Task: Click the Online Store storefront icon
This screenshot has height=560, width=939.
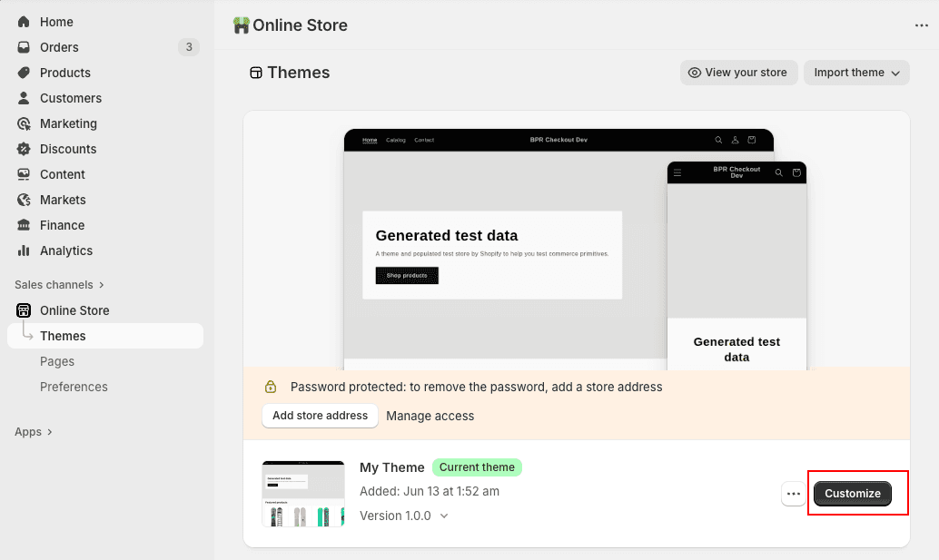Action: pyautogui.click(x=23, y=309)
